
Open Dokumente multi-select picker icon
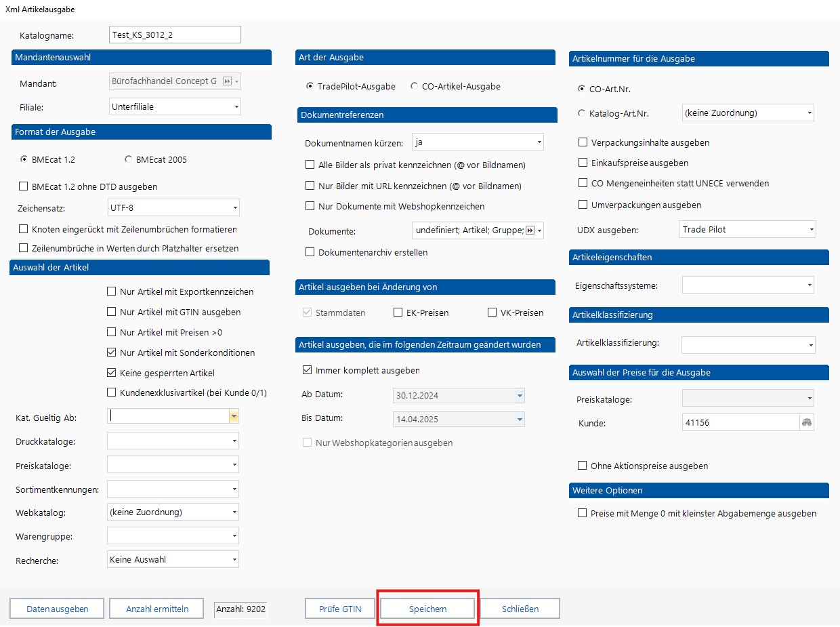[531, 230]
